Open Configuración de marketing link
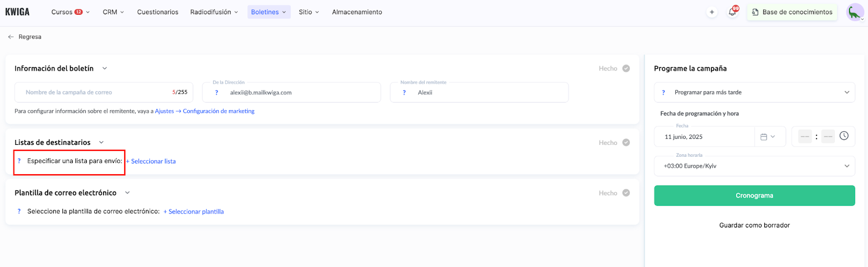The width and height of the screenshot is (868, 267). point(219,111)
